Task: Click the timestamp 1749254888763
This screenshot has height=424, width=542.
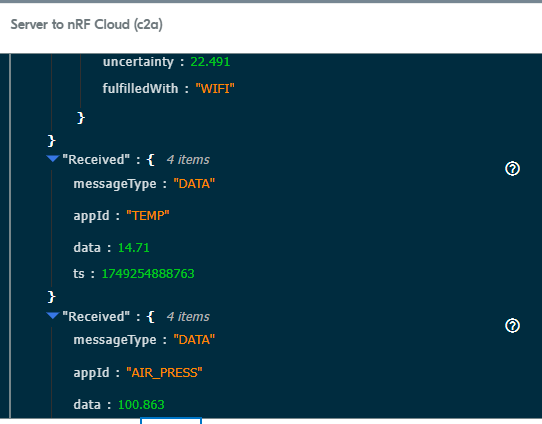Action: tap(148, 274)
